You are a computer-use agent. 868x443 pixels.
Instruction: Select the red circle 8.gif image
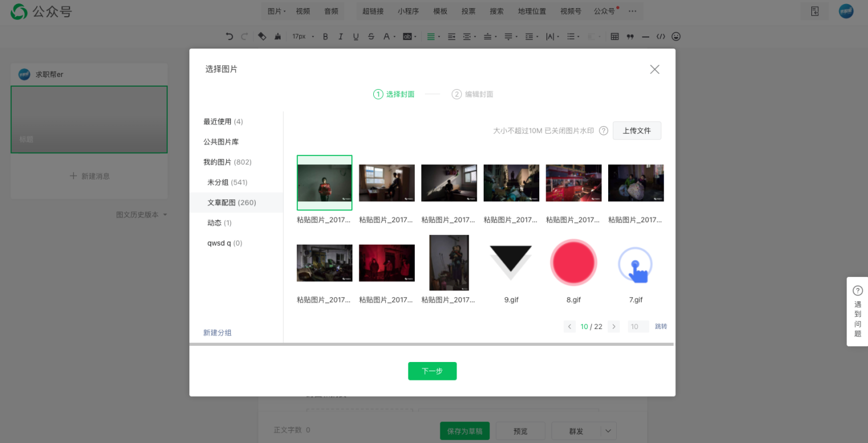tap(573, 263)
